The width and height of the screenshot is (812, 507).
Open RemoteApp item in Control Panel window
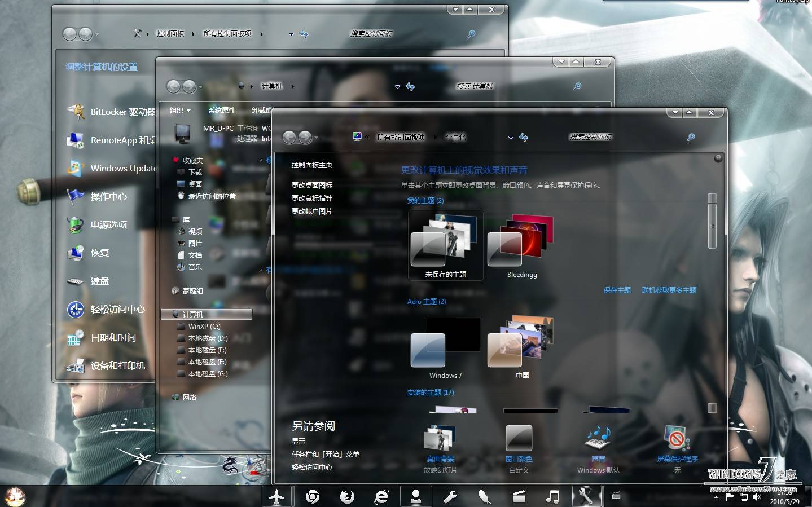click(111, 140)
